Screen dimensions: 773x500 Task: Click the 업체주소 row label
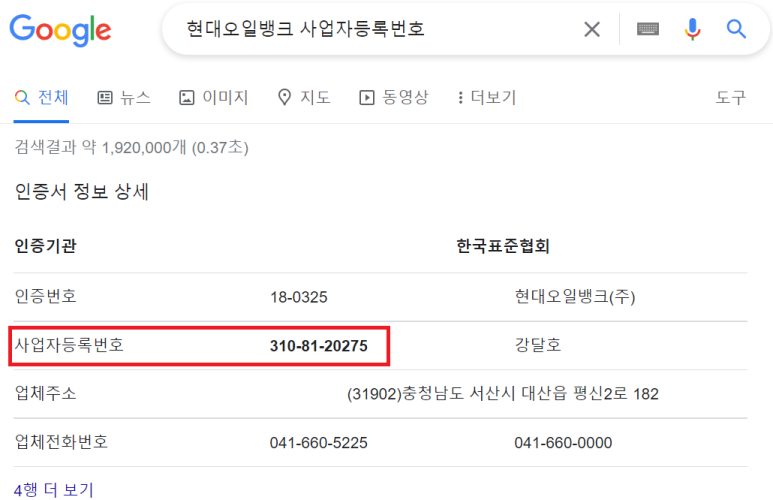click(45, 393)
